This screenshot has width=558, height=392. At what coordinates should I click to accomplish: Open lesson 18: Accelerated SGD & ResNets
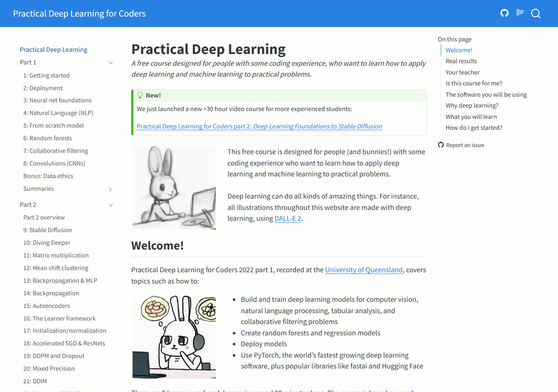64,343
